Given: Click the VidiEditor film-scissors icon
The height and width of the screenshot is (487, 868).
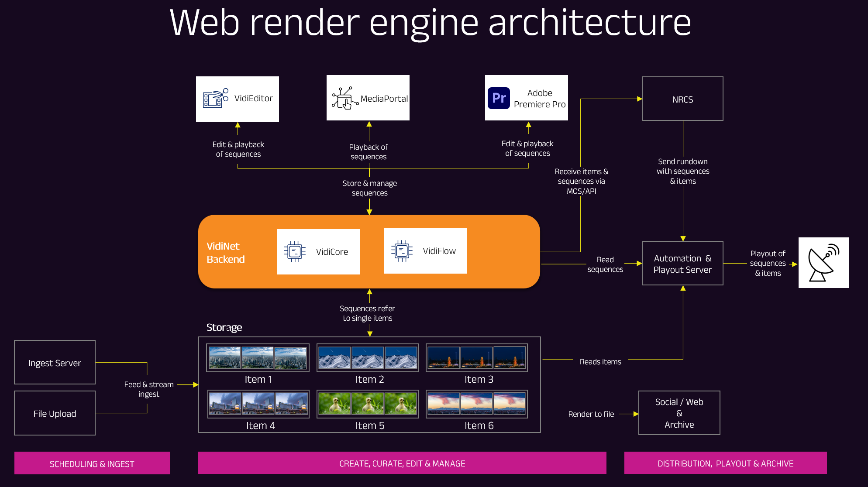Looking at the screenshot, I should click(216, 98).
